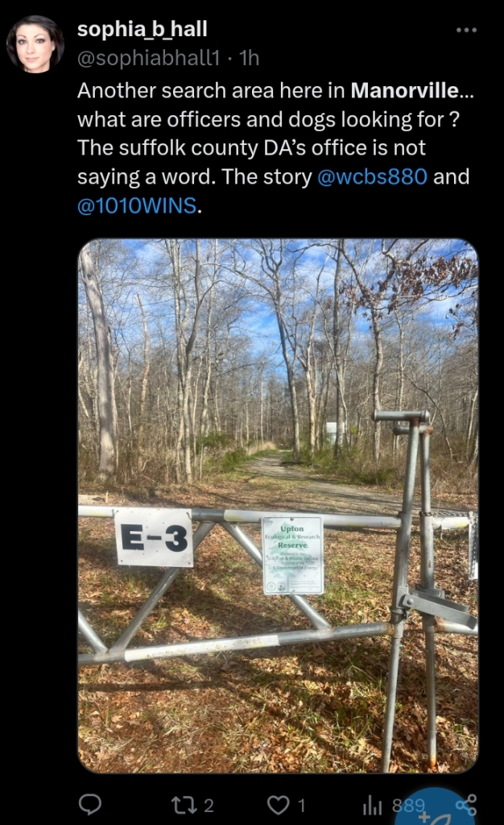Open the wooded trail photo full size
Viewport: 504px width, 825px height.
coord(278,506)
